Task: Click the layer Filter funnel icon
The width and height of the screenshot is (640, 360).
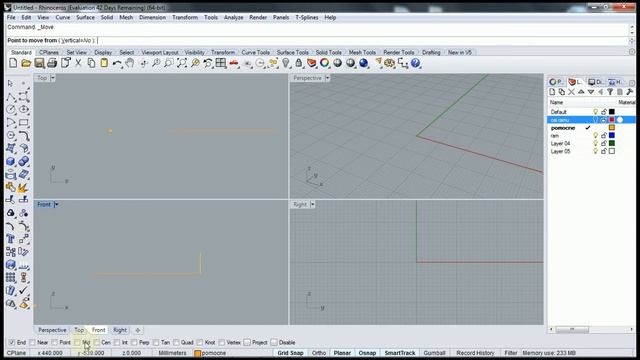Action: pyautogui.click(x=610, y=92)
